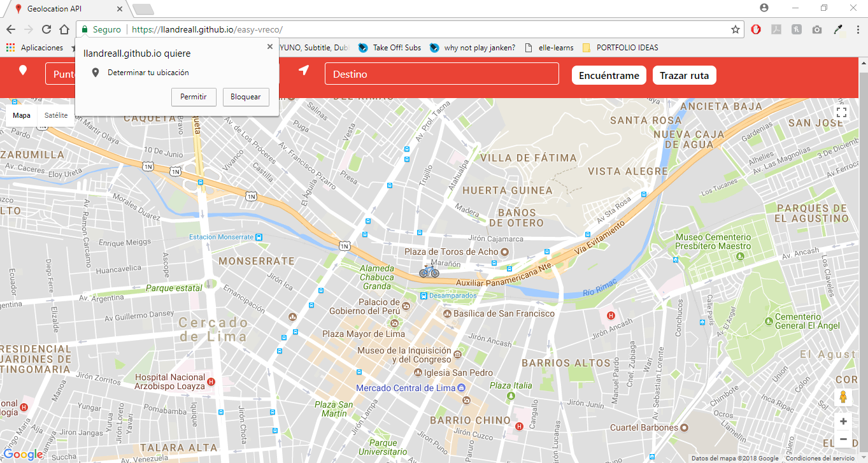Click Iglesia San Pedro marker
Image resolution: width=868 pixels, height=463 pixels.
[418, 373]
